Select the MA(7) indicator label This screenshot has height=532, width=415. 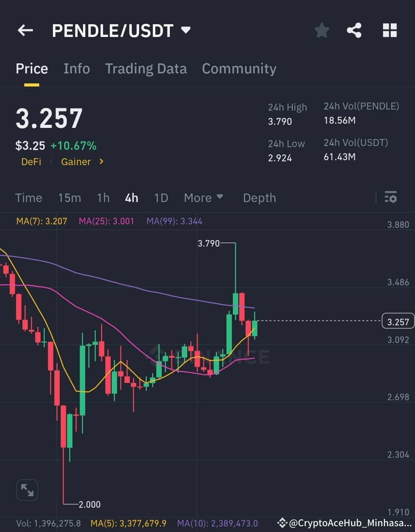[42, 221]
